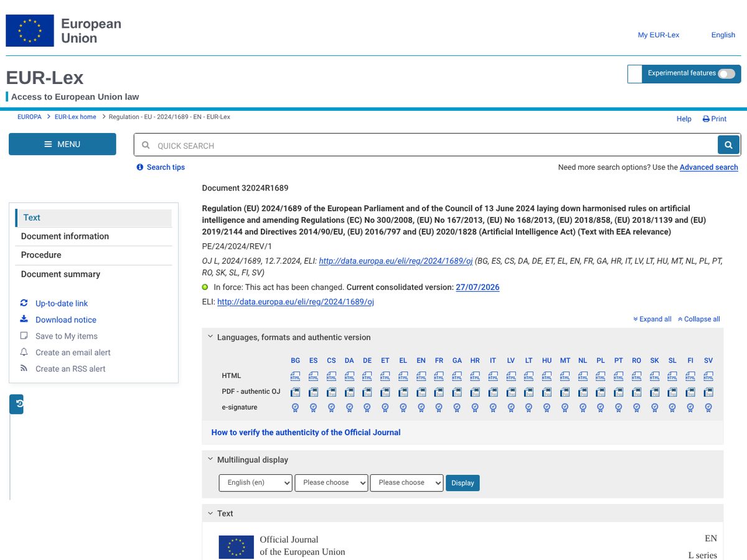Open the English site language selector
The height and width of the screenshot is (560, 747).
pyautogui.click(x=723, y=35)
